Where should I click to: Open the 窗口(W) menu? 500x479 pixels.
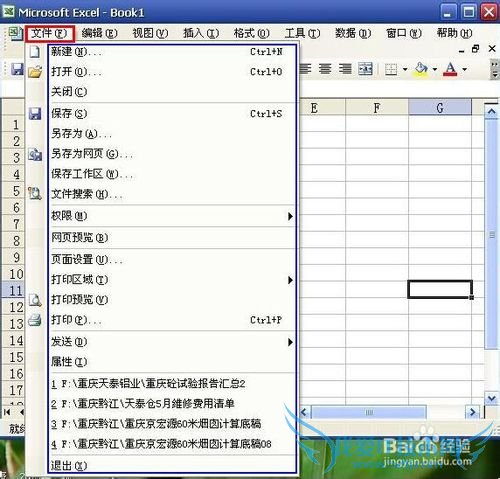(x=404, y=33)
